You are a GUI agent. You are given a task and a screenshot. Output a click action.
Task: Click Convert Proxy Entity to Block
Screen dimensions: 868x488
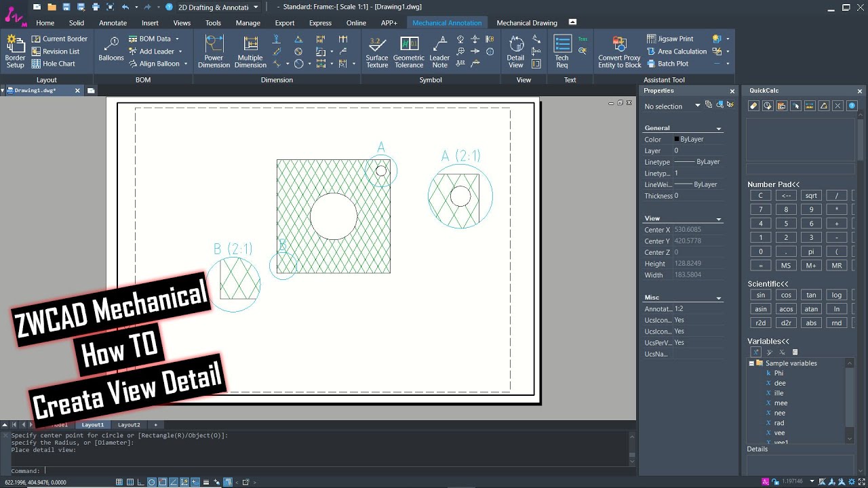click(619, 52)
